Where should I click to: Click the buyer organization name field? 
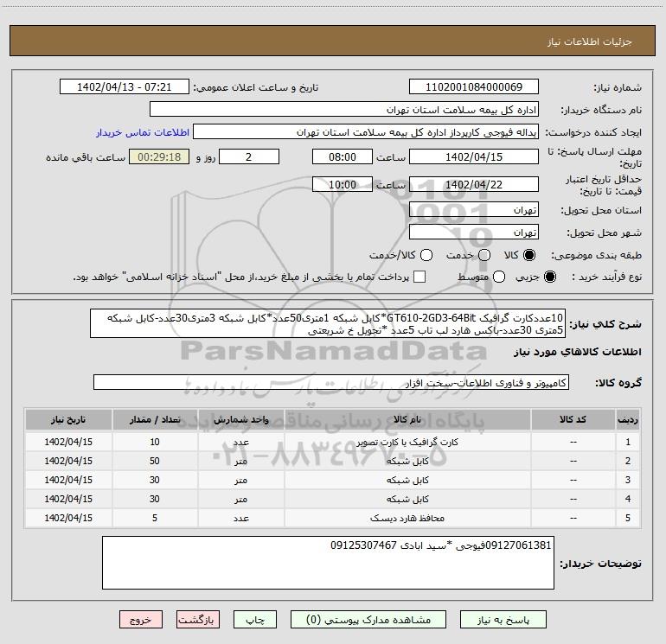coord(344,110)
